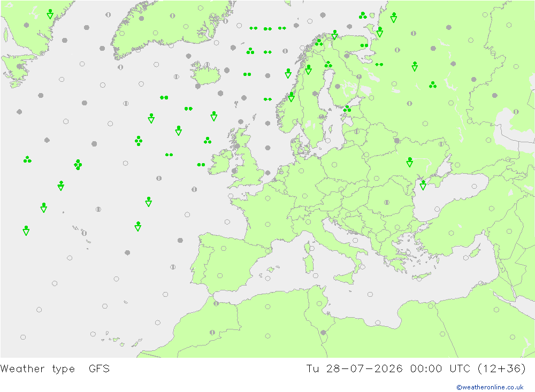Screen dimensions: 535x392
Task: Select the half-filled circle by the Azores
Action: [85, 233]
